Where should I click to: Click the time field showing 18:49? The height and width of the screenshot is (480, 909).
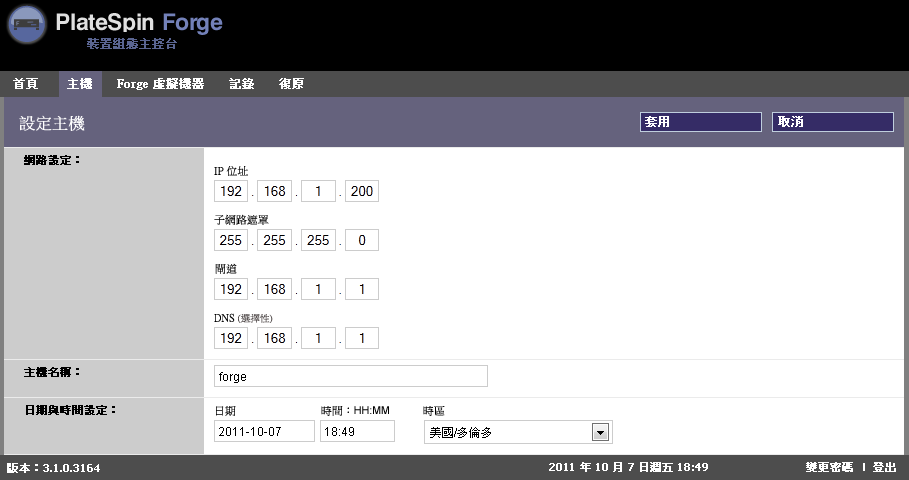[x=357, y=431]
